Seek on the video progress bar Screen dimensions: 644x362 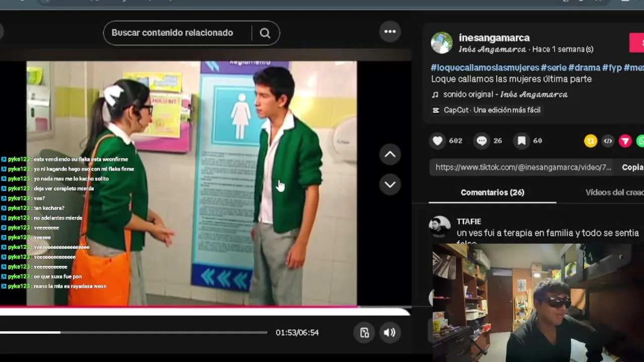(133, 332)
